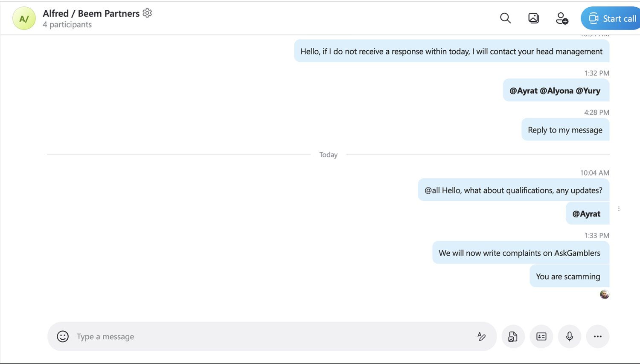Viewport: 640px width, 364px height.
Task: Click the "You are scamming" message
Action: click(x=568, y=276)
